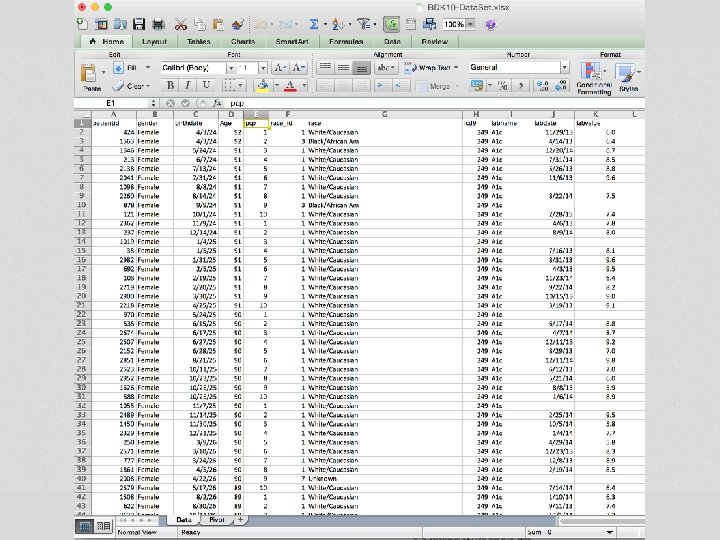Copy selection using the toolbar copy icon

click(x=199, y=24)
